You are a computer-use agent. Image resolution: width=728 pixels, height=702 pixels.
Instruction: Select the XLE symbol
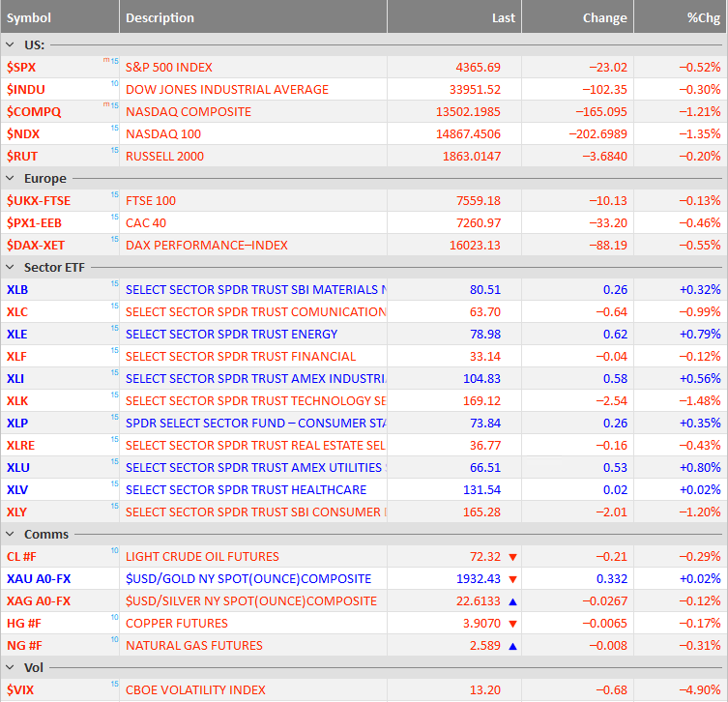[16, 335]
